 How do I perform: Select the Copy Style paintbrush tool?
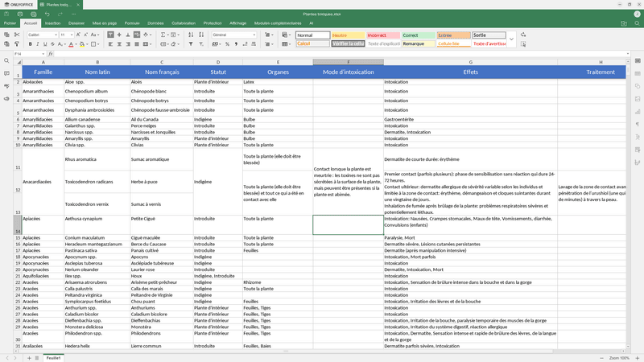(17, 44)
